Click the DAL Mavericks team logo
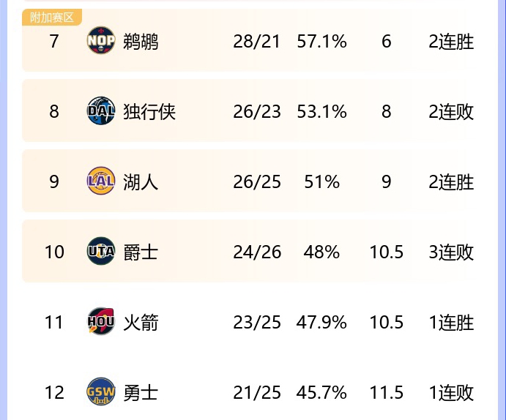506x420 pixels. click(x=101, y=111)
